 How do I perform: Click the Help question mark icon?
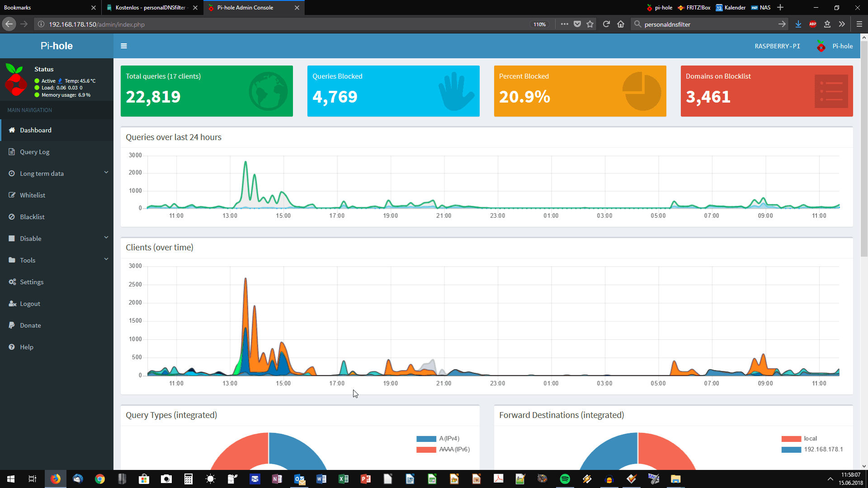click(x=12, y=347)
